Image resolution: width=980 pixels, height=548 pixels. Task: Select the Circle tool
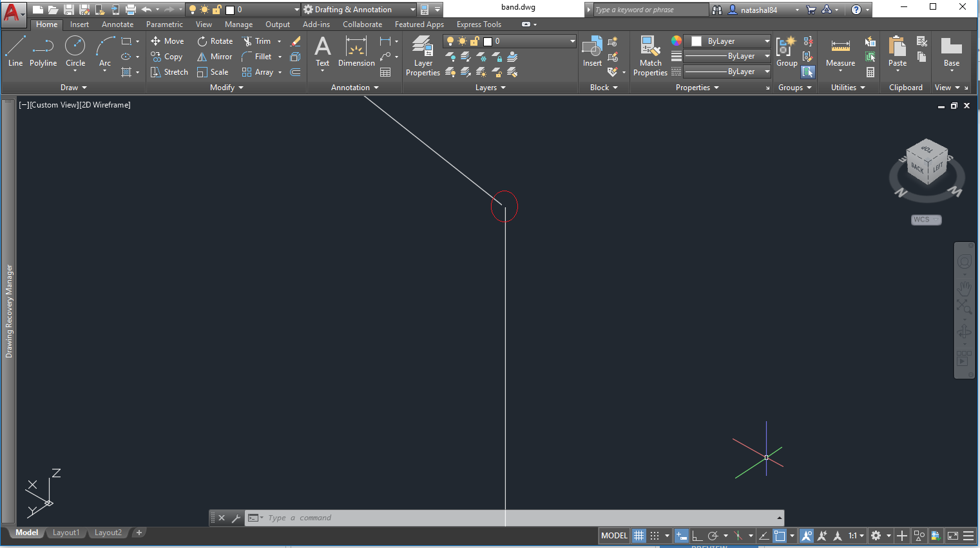[x=75, y=50]
